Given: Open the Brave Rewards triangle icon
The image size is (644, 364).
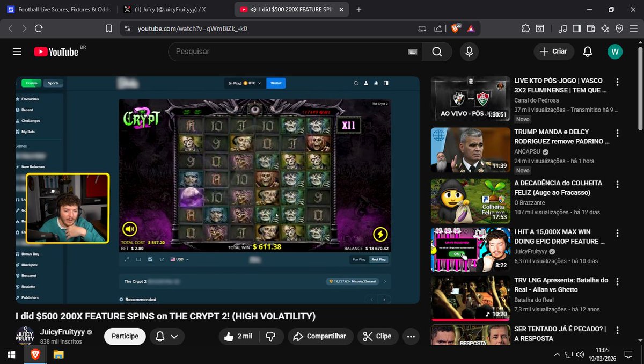Looking at the screenshot, I should pos(471,28).
